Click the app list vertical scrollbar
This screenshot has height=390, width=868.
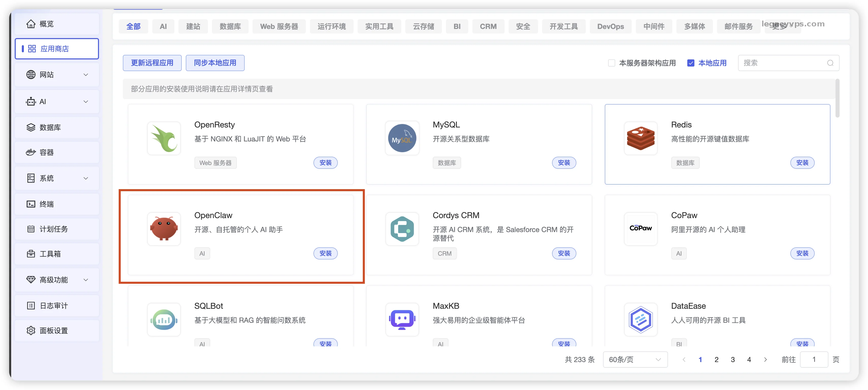pyautogui.click(x=837, y=99)
